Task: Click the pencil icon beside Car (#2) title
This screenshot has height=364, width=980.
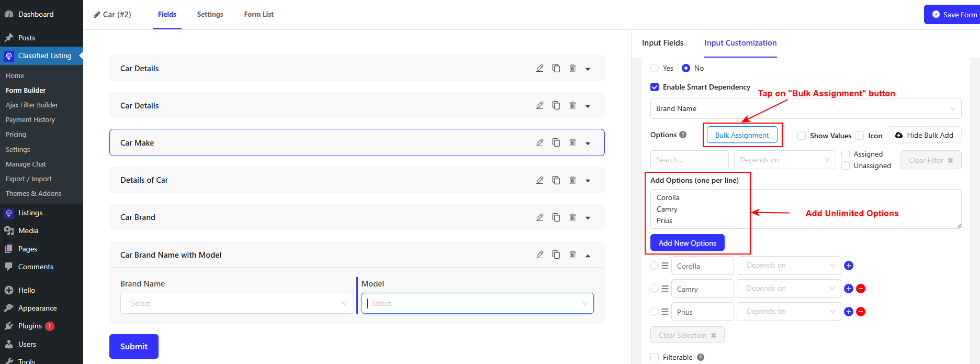Action: 97,15
